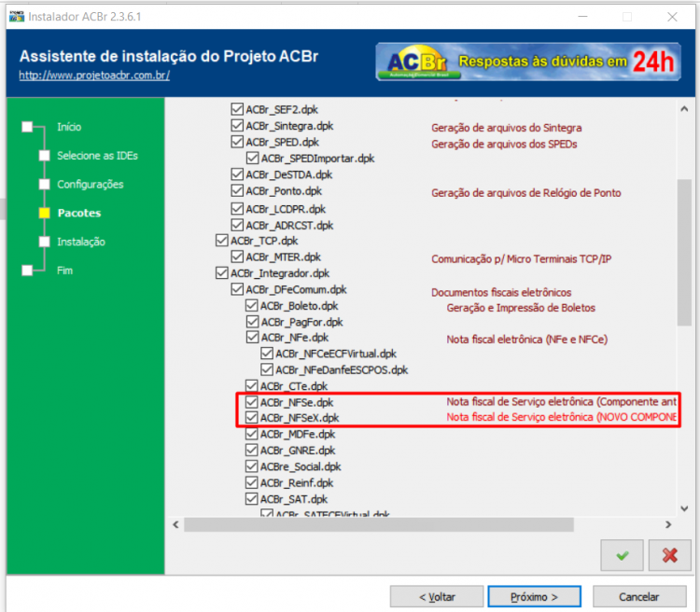
Task: Click 'Geração de arquivos de Relógio de Ponto'
Action: coord(525,193)
